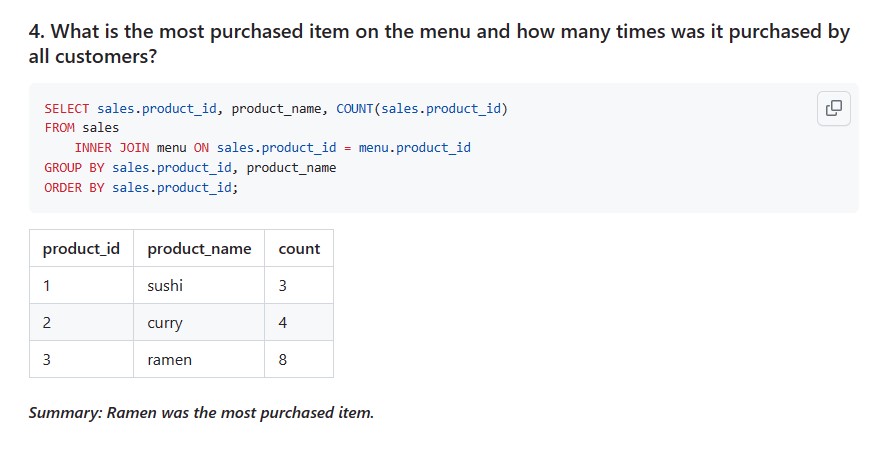Image resolution: width=888 pixels, height=475 pixels.
Task: Click the FROM sales line
Action: pyautogui.click(x=82, y=128)
